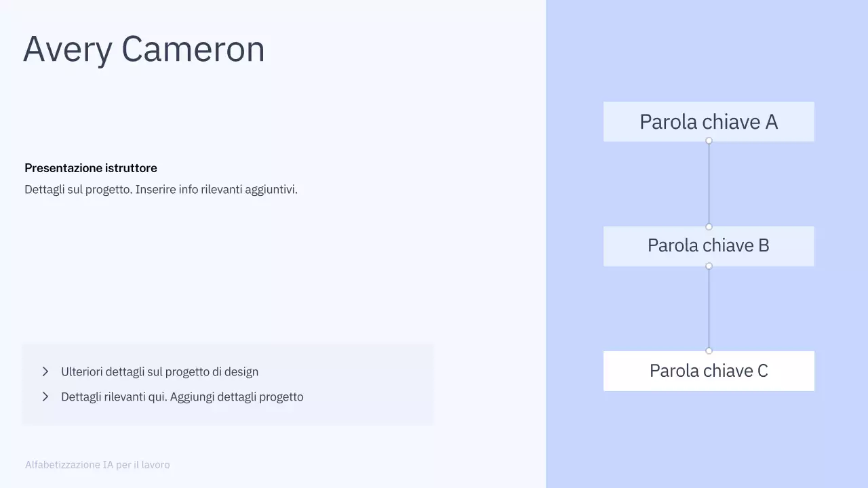Select the connector line between keywords B and C
This screenshot has width=868, height=488.
coord(709,308)
